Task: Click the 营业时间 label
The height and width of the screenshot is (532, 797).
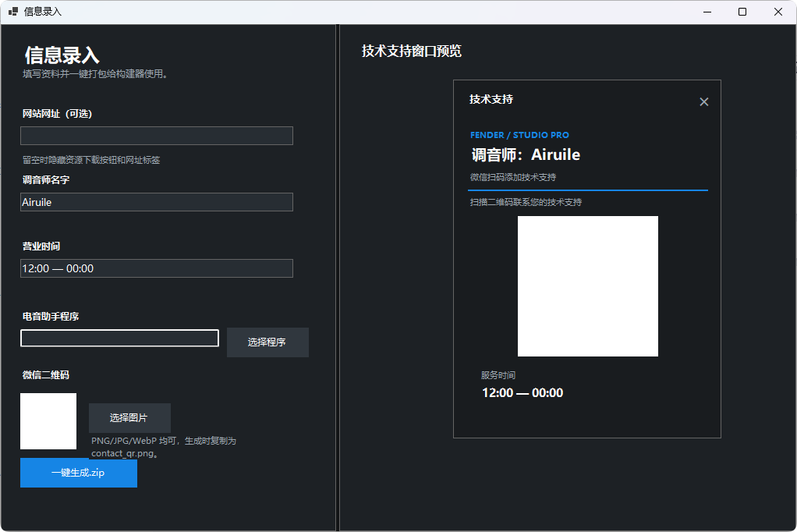Action: coord(41,246)
